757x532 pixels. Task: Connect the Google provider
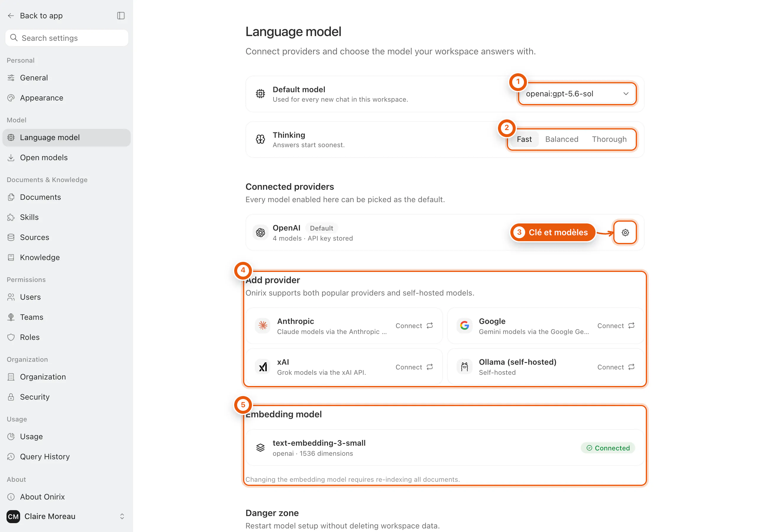pyautogui.click(x=616, y=326)
